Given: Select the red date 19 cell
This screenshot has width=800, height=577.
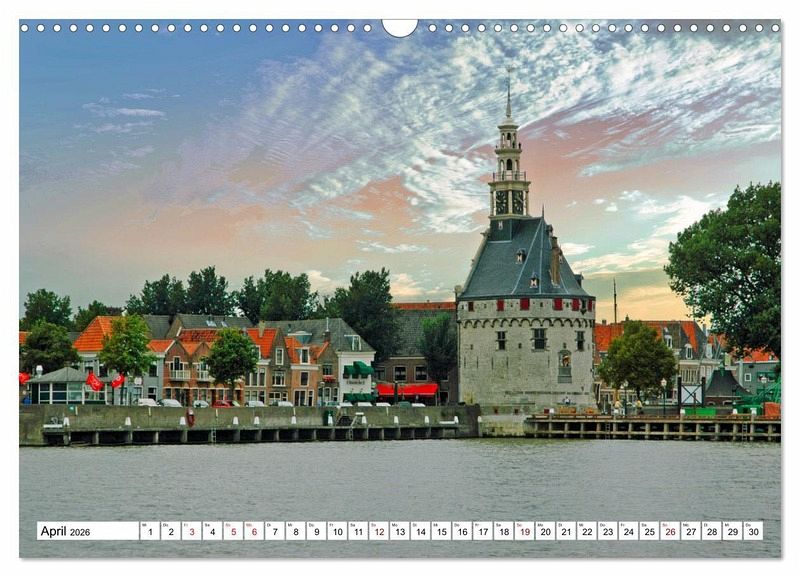Looking at the screenshot, I should click(x=524, y=531).
